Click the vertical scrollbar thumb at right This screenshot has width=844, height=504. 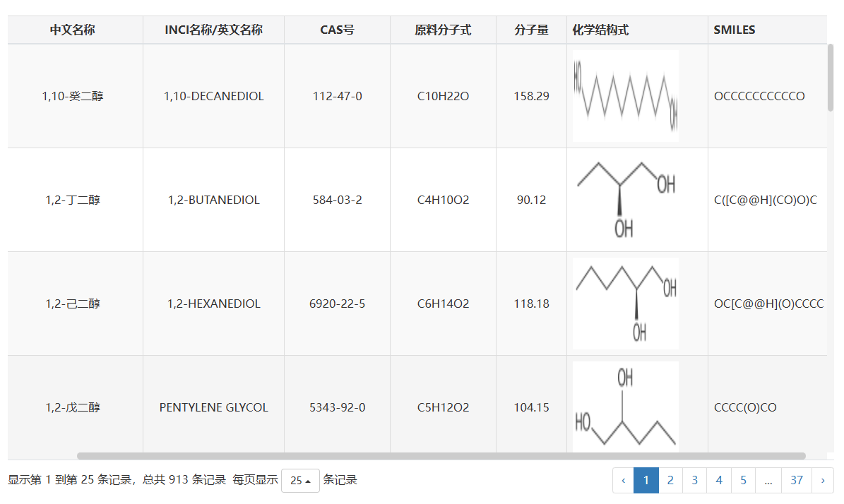click(831, 78)
